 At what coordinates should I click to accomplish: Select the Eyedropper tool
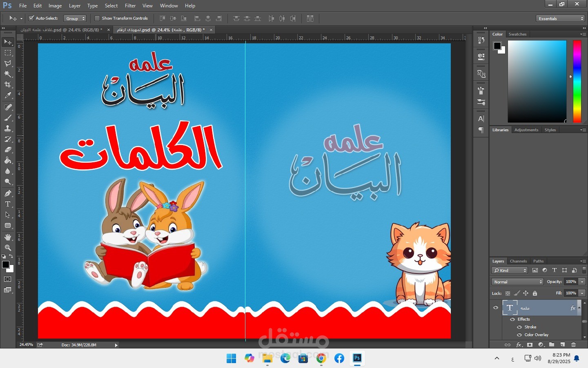pos(8,96)
